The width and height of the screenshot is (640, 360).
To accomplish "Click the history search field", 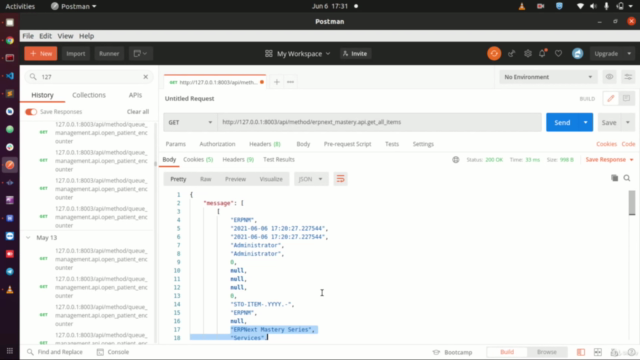I will [x=89, y=77].
